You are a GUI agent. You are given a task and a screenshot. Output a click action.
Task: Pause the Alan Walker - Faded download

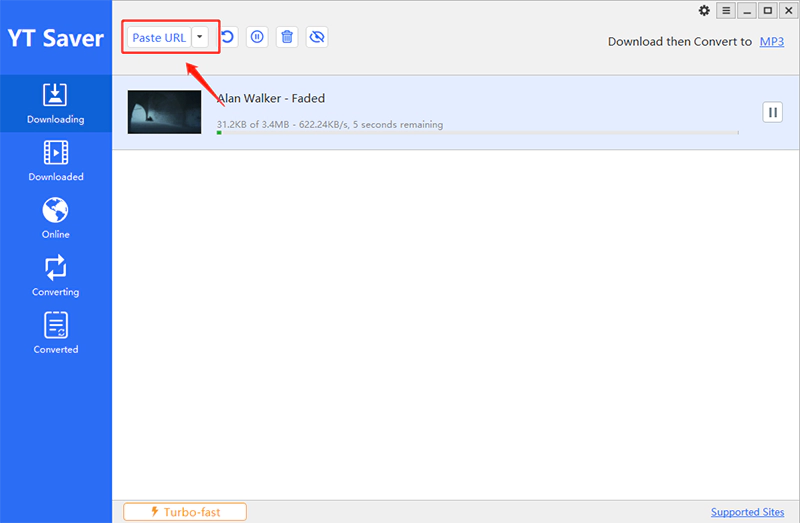772,112
